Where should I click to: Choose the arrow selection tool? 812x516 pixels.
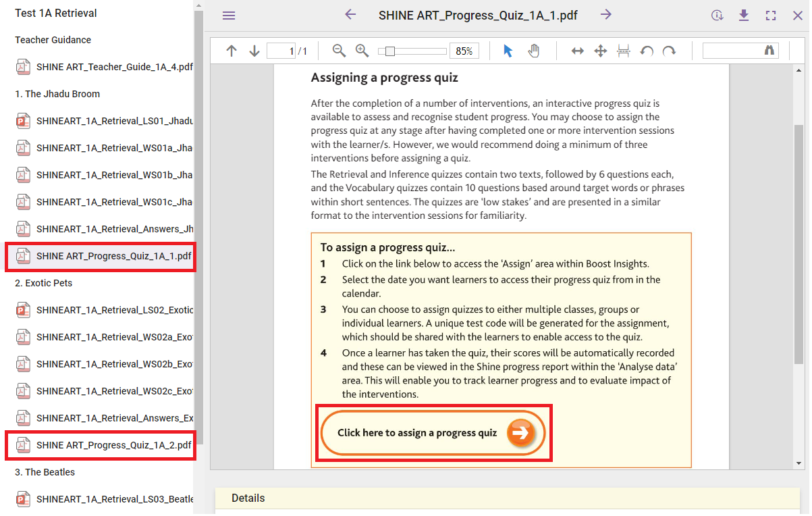508,51
